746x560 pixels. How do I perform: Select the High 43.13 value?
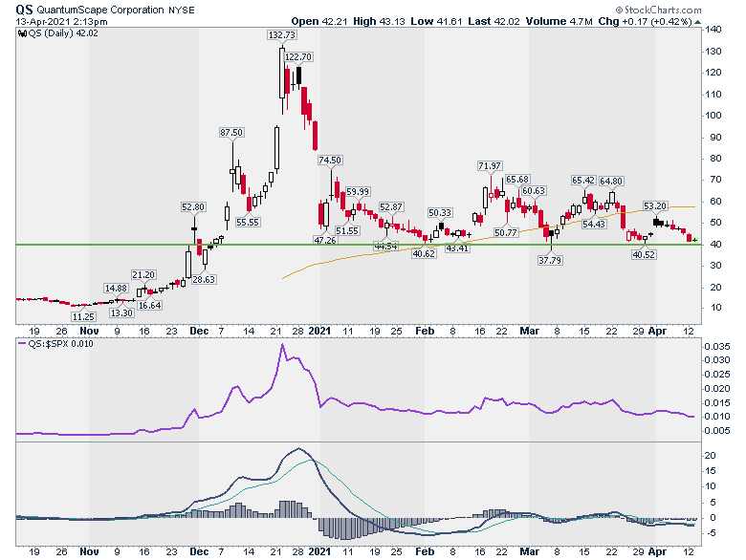379,21
